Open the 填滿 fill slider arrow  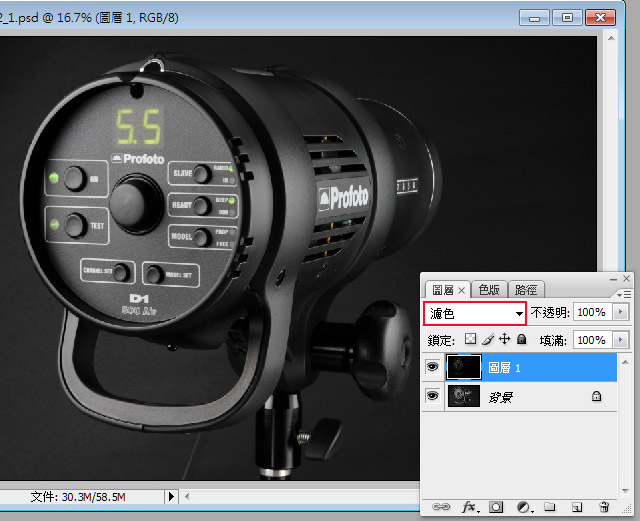(620, 340)
